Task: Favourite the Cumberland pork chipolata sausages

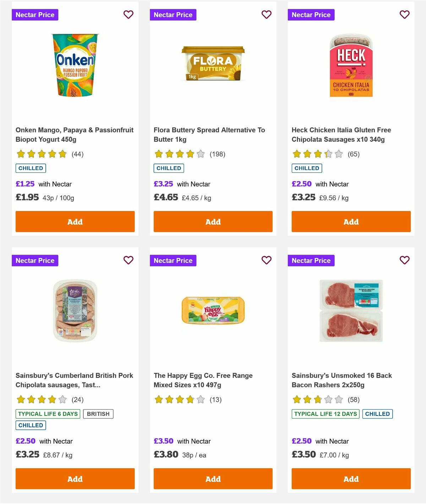Action: 128,260
